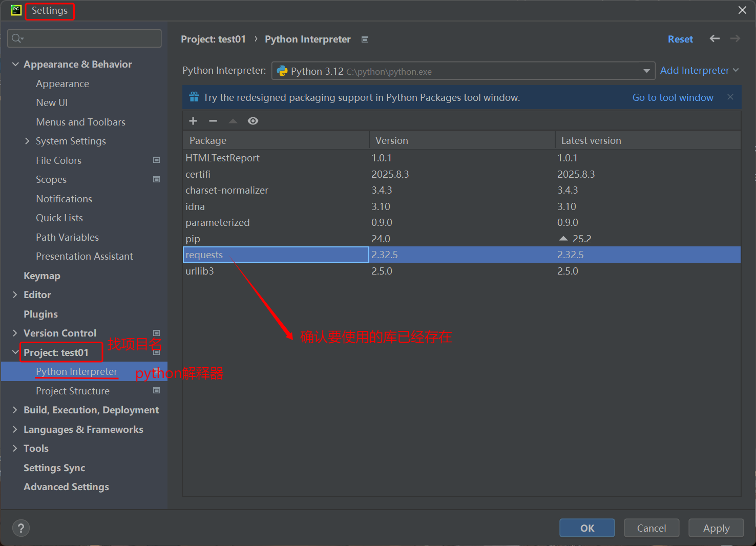Expand Build, Execution, Deployment section
The height and width of the screenshot is (546, 756).
pos(15,410)
